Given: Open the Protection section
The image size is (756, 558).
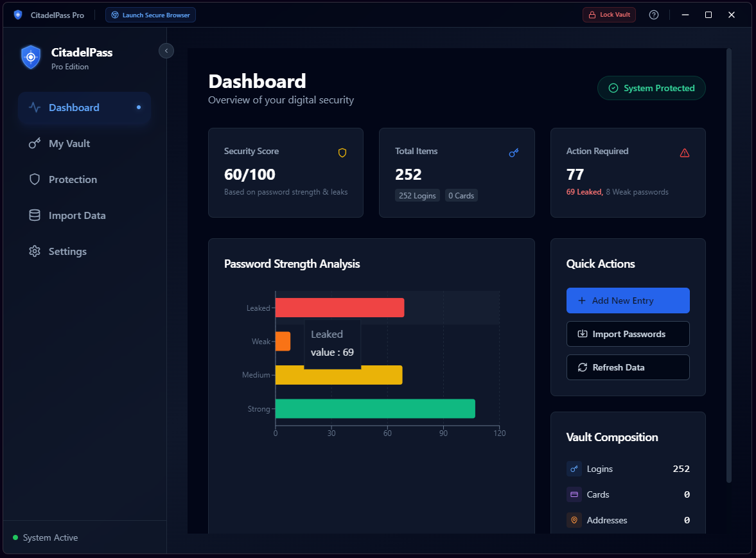Looking at the screenshot, I should pos(73,179).
